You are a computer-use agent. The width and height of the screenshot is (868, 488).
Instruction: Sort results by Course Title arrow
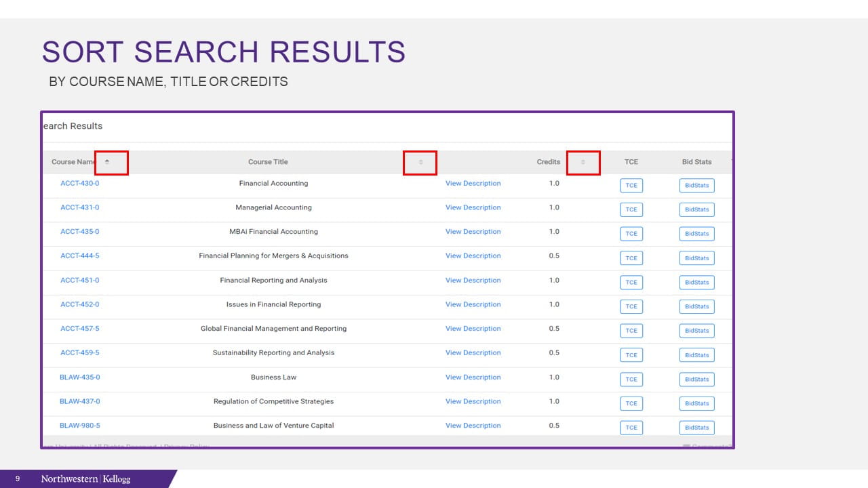click(420, 162)
